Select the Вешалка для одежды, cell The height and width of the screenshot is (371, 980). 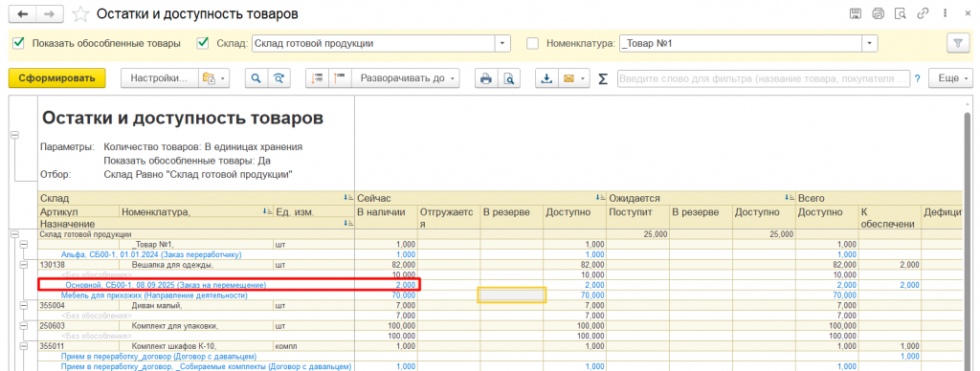(x=195, y=265)
